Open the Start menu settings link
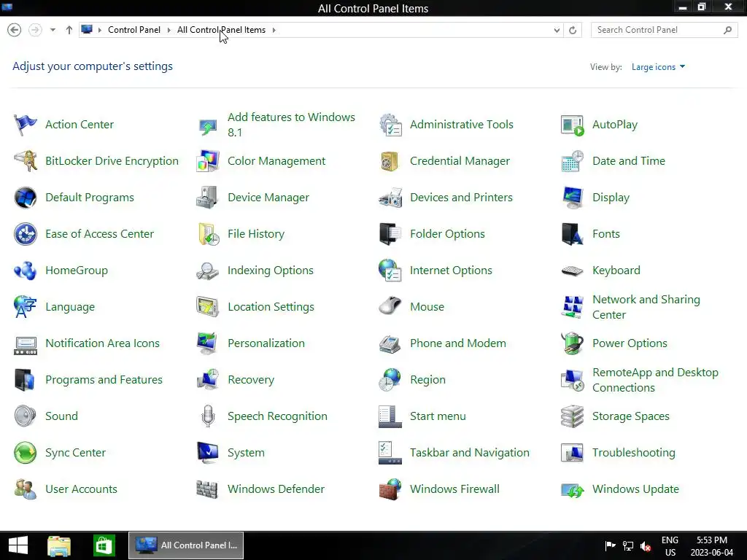747x560 pixels. point(438,416)
